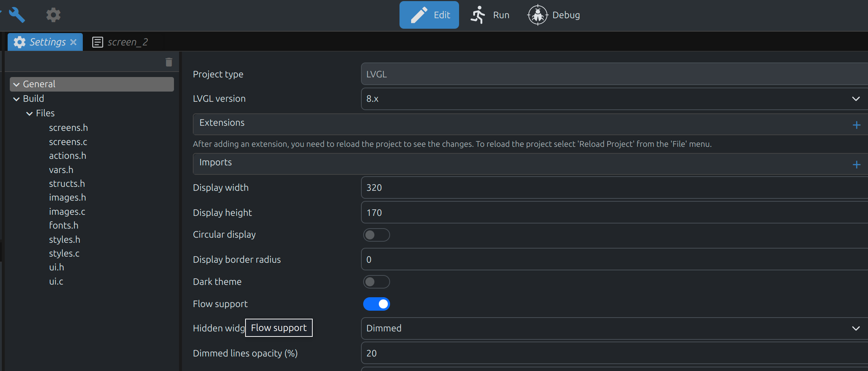868x371 pixels.
Task: Open the Dimmed hidden widgets dropdown
Action: point(614,328)
